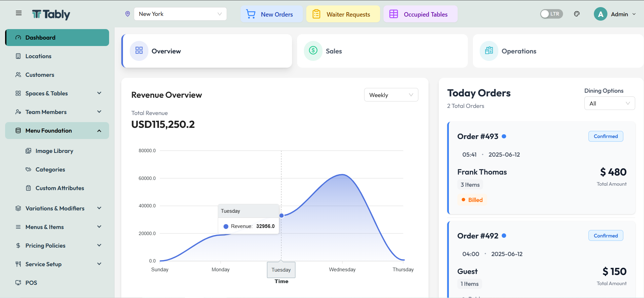Click the Spaces & Tables icon
The height and width of the screenshot is (298, 644).
pyautogui.click(x=18, y=93)
